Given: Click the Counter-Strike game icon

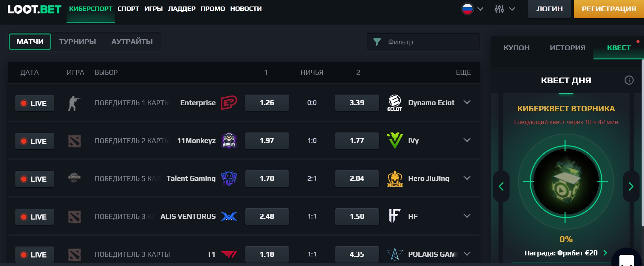Looking at the screenshot, I should [74, 103].
